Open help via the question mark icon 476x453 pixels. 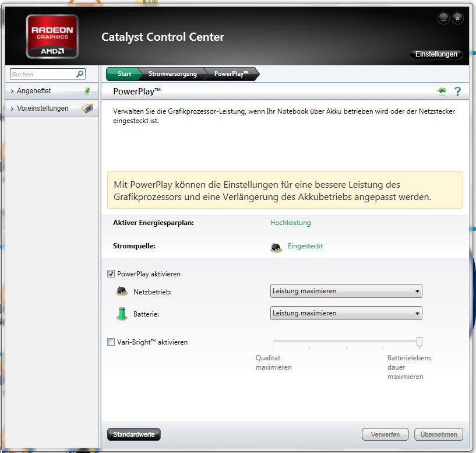[x=457, y=91]
